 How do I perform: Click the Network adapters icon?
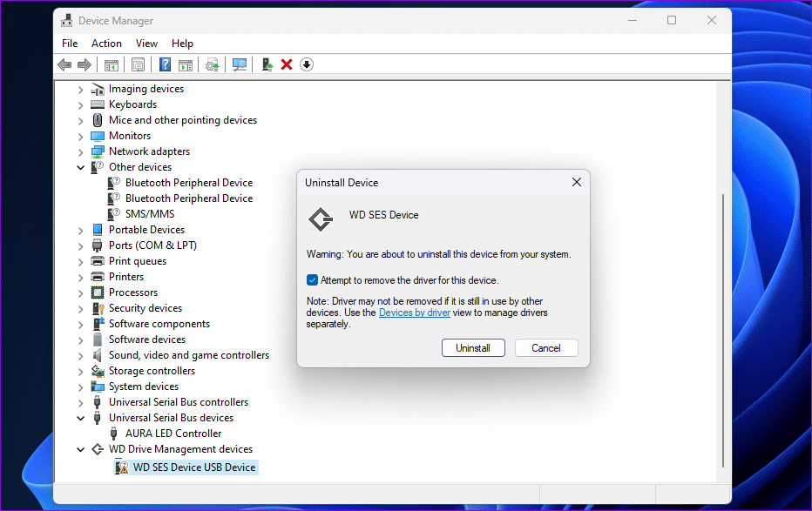coord(98,151)
